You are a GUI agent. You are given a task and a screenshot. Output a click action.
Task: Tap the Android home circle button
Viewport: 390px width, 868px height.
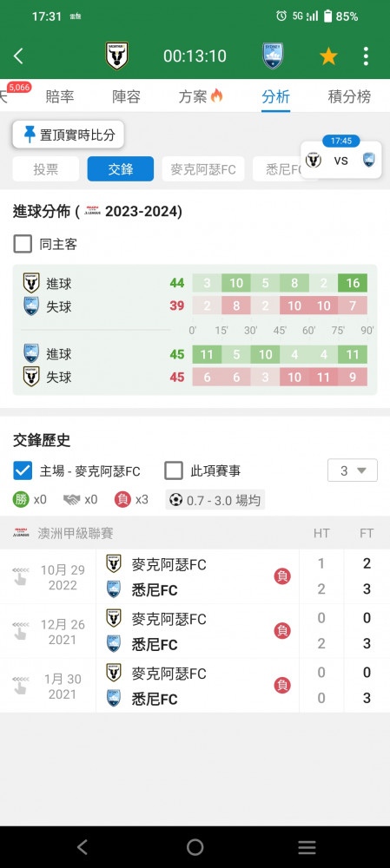pos(195,847)
